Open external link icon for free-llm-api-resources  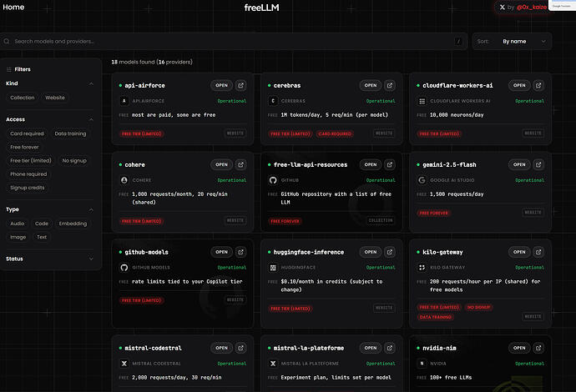[389, 164]
